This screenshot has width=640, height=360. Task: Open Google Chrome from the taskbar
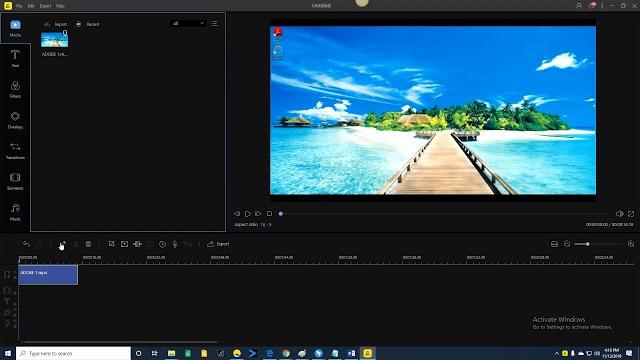[286, 353]
